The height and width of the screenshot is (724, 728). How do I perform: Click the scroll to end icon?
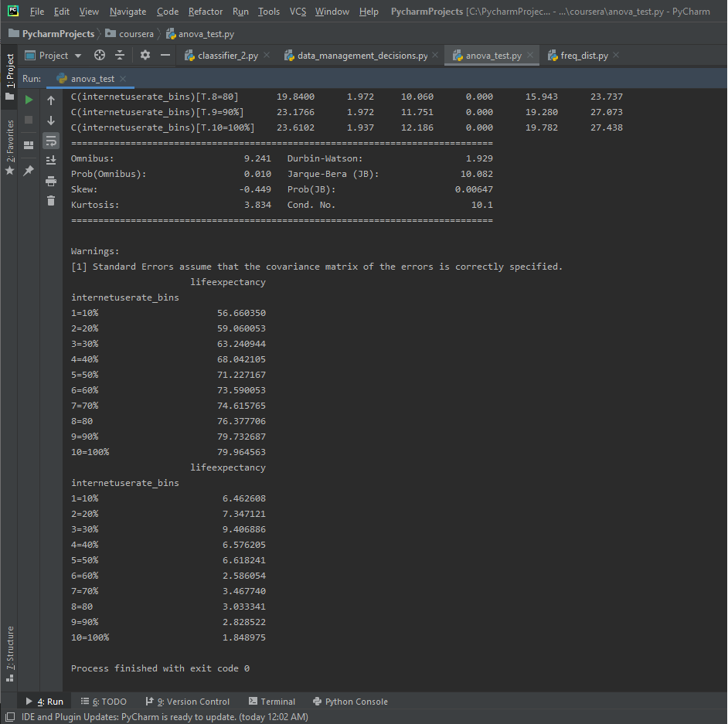point(51,160)
